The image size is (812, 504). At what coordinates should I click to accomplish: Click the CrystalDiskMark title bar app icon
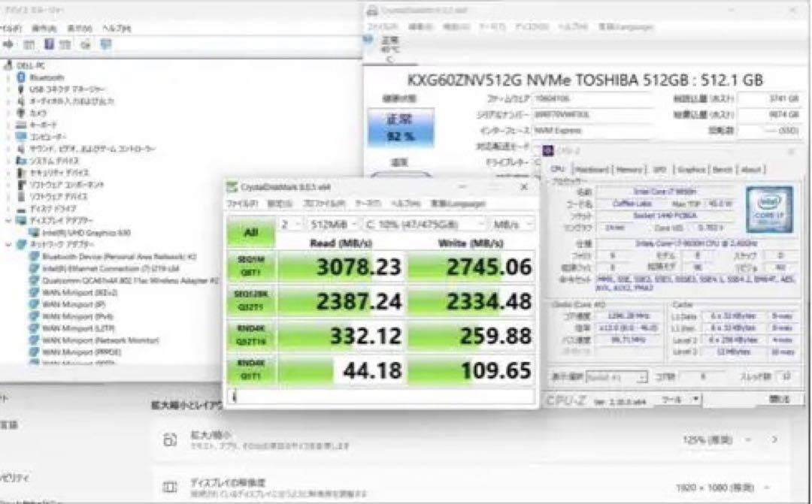point(232,187)
